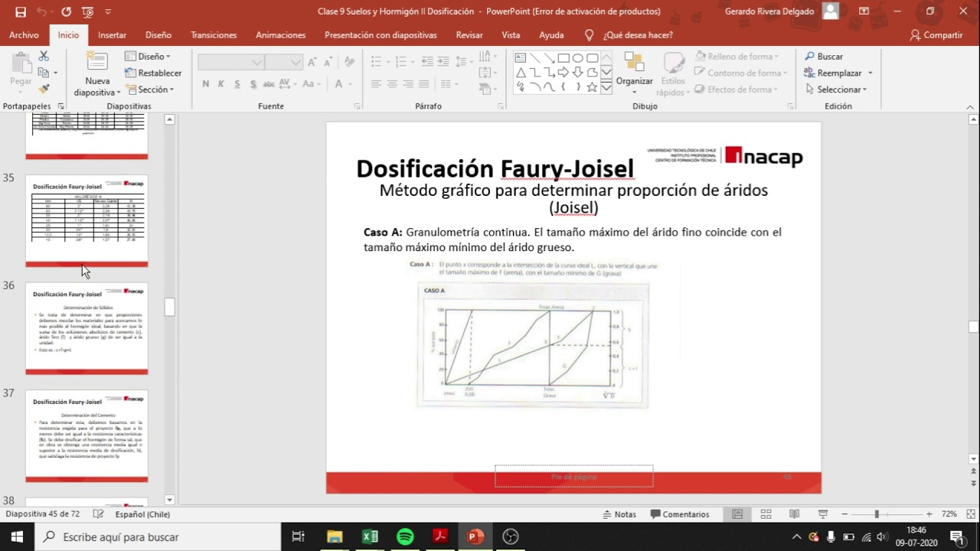Screen dimensions: 980x551
Task: Click the Pegar paste button
Action: [21, 71]
